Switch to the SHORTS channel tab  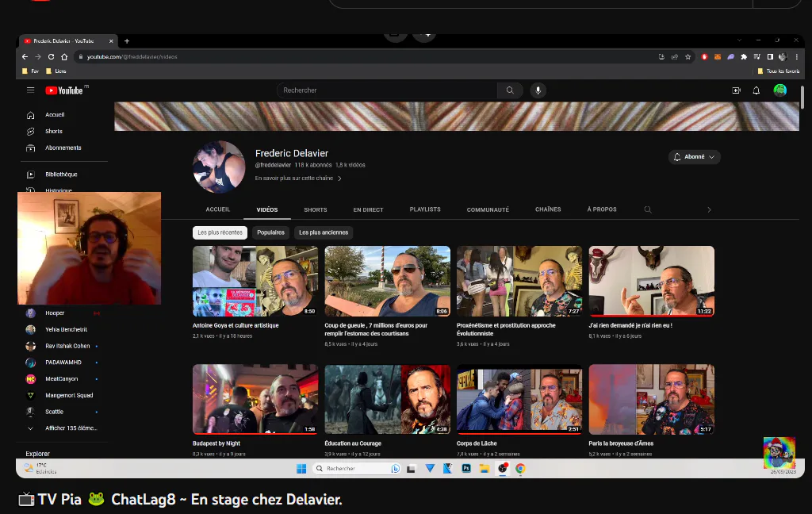(316, 210)
